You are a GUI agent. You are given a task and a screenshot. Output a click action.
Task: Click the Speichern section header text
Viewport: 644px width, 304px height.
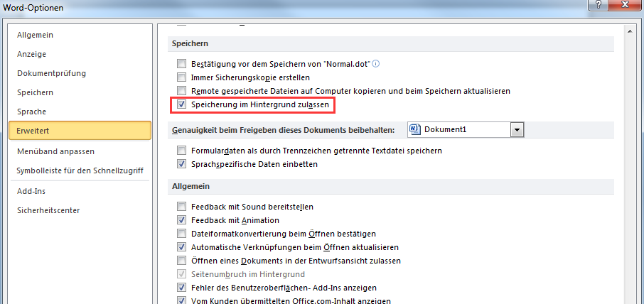190,43
